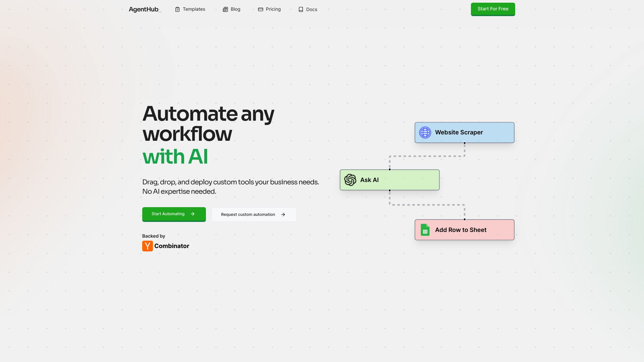Click the arrow inside Start Automating button
Screen dimensions: 644x362
pos(193,214)
